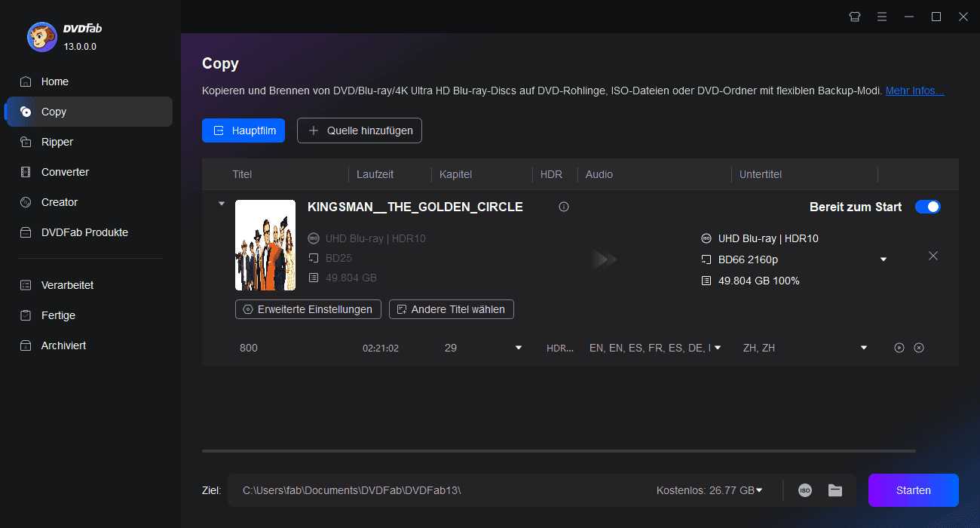Click the Kostenlos: 26.77 GB text

(x=706, y=490)
